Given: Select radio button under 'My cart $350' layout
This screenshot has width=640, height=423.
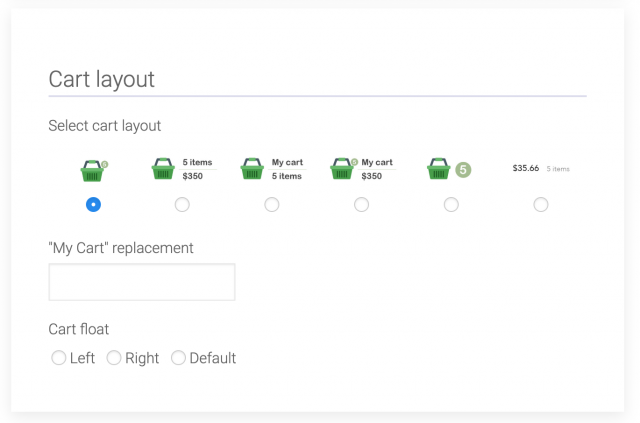Looking at the screenshot, I should tap(361, 204).
